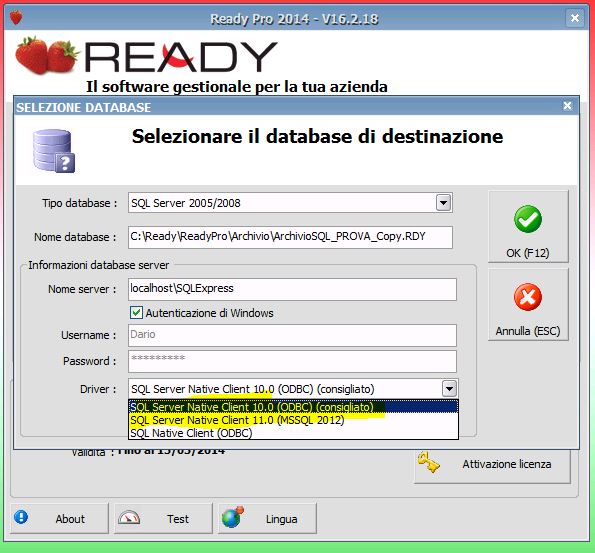Click in the Nome database path field
Image resolution: width=595 pixels, height=553 pixels.
pos(290,237)
